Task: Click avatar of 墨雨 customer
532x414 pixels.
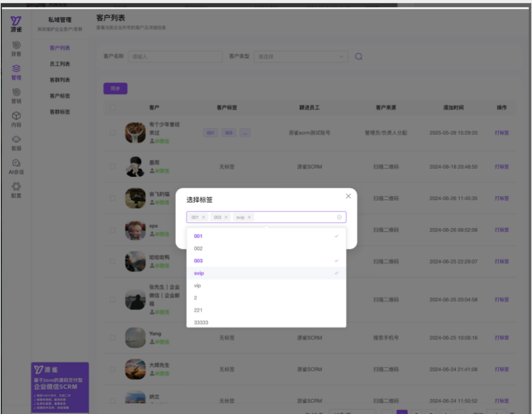Action: tap(135, 167)
